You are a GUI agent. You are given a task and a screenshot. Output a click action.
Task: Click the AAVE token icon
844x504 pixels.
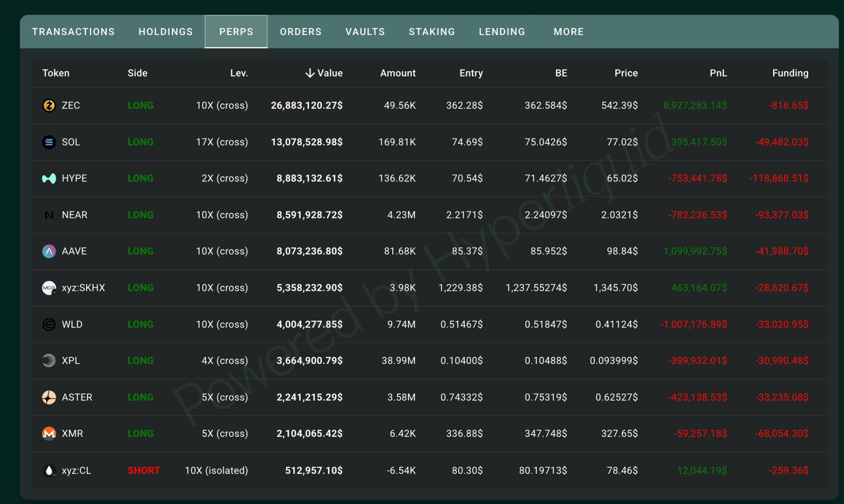coord(49,251)
